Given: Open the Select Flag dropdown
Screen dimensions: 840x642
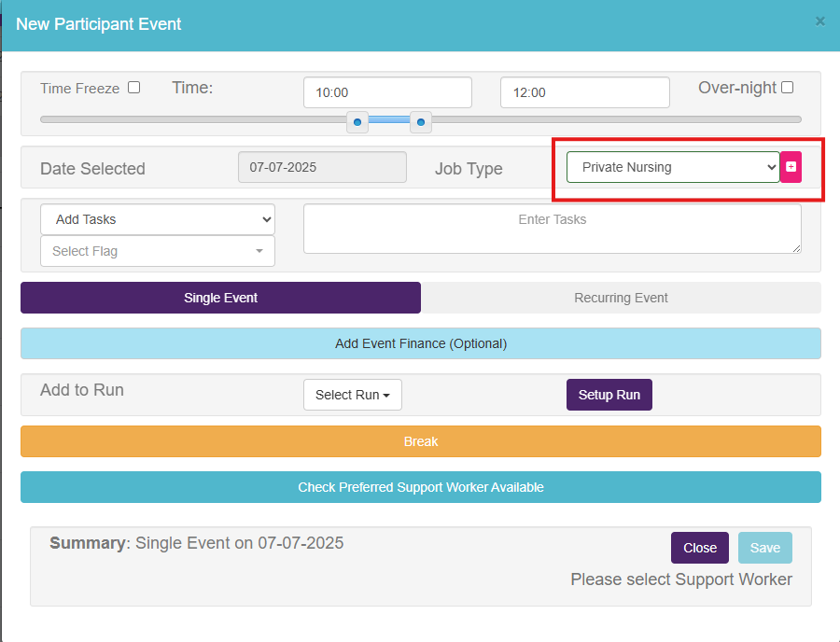Looking at the screenshot, I should (x=158, y=251).
